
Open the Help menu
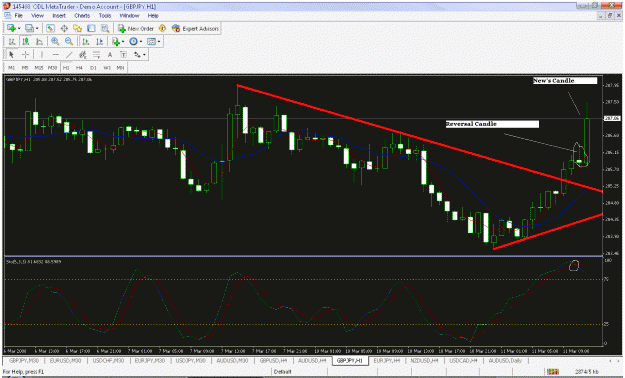pyautogui.click(x=153, y=16)
